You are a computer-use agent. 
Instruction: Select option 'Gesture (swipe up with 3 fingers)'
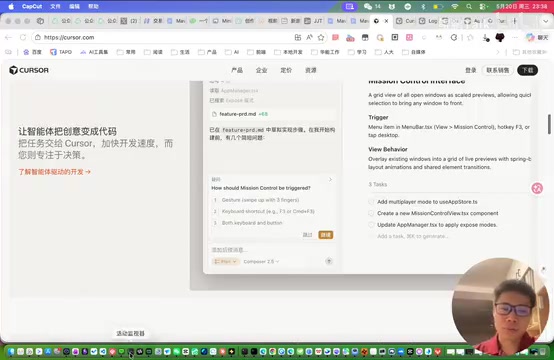(x=260, y=200)
